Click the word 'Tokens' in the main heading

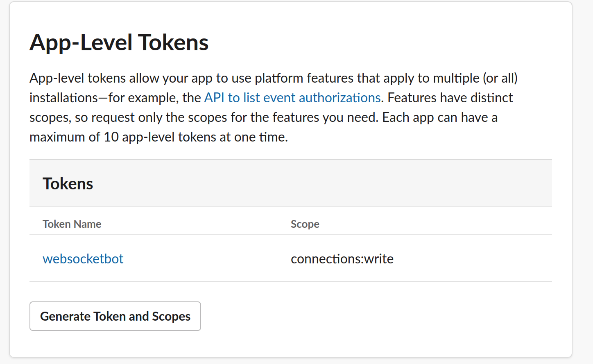pyautogui.click(x=173, y=43)
